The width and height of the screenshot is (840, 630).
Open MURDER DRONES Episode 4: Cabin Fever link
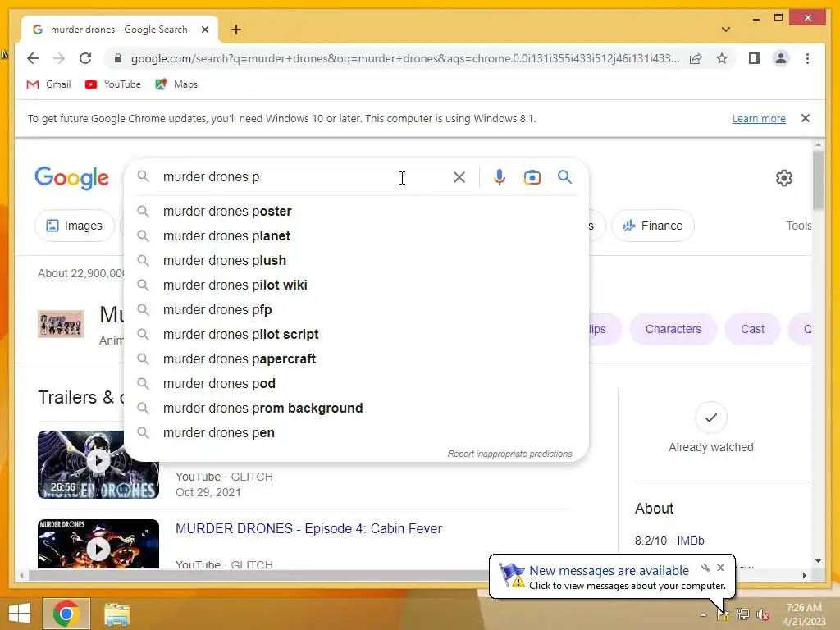click(308, 529)
